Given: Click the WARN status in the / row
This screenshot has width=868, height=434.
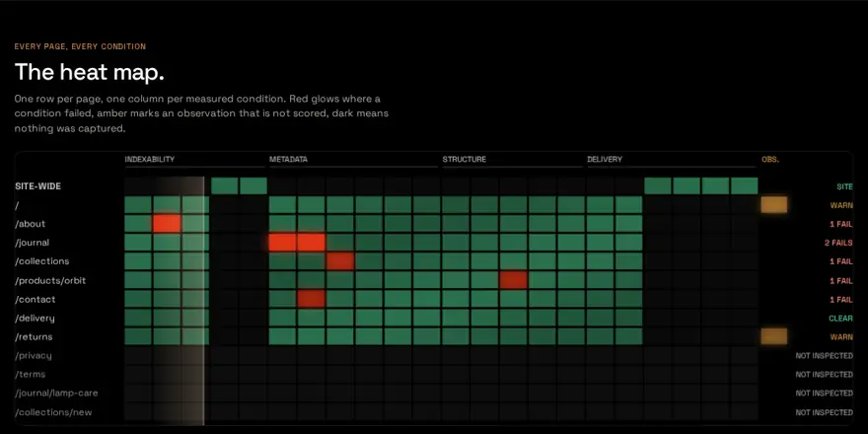Looking at the screenshot, I should tap(841, 205).
